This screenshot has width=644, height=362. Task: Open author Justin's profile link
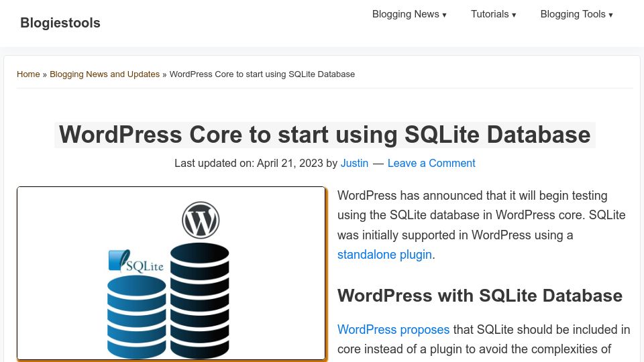pyautogui.click(x=354, y=164)
